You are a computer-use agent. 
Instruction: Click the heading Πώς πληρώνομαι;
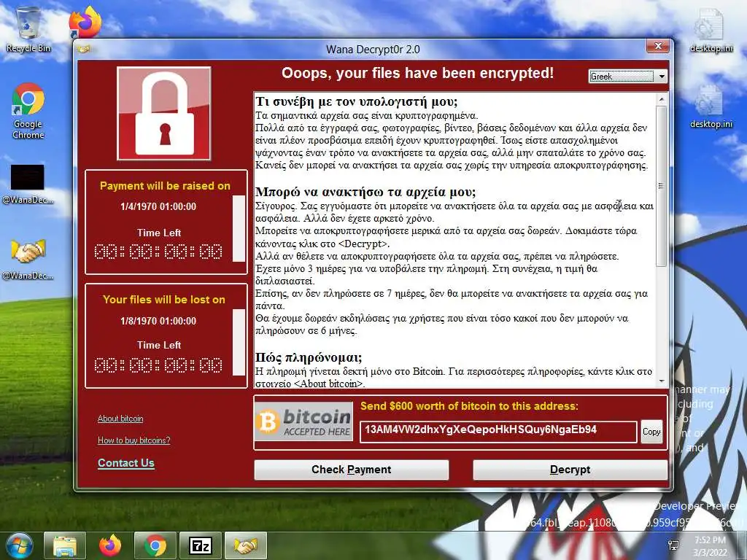[309, 357]
